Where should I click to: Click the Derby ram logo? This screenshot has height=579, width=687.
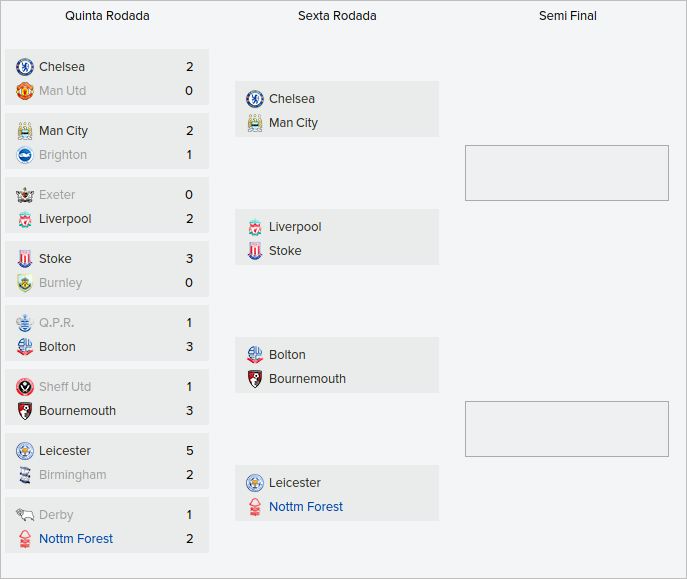(x=25, y=515)
